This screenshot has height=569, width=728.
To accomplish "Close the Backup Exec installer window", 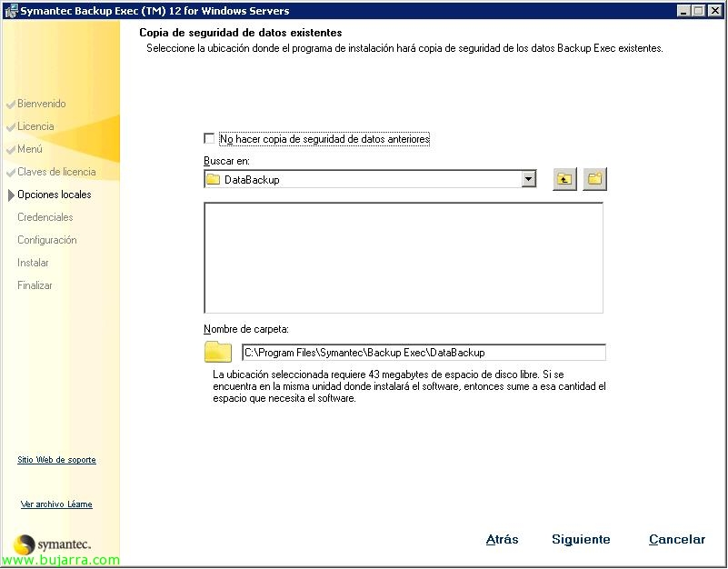I will [x=714, y=10].
